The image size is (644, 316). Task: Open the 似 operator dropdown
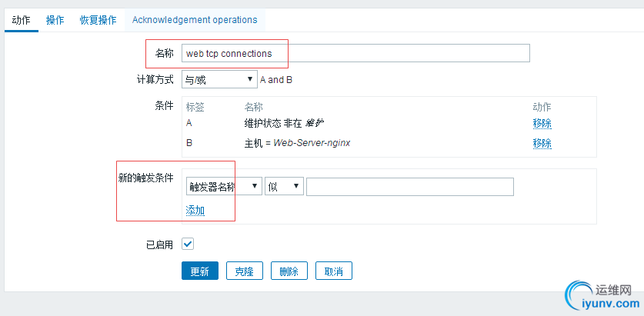coord(284,187)
